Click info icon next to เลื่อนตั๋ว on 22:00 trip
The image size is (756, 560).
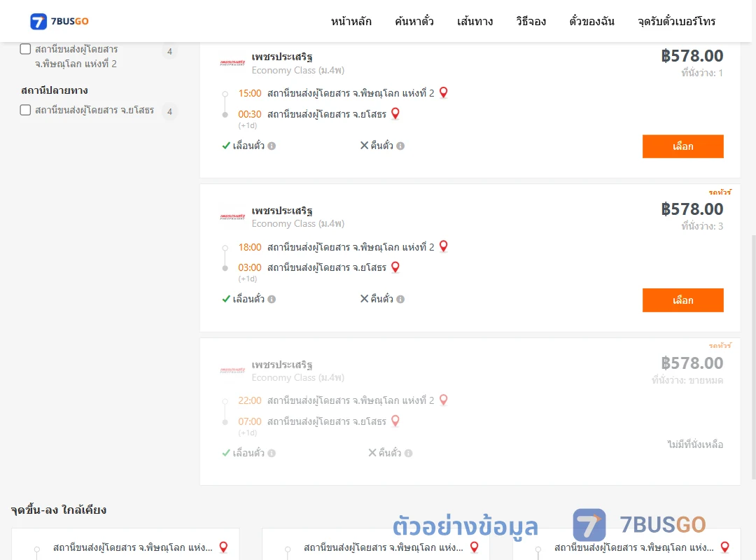pos(272,453)
